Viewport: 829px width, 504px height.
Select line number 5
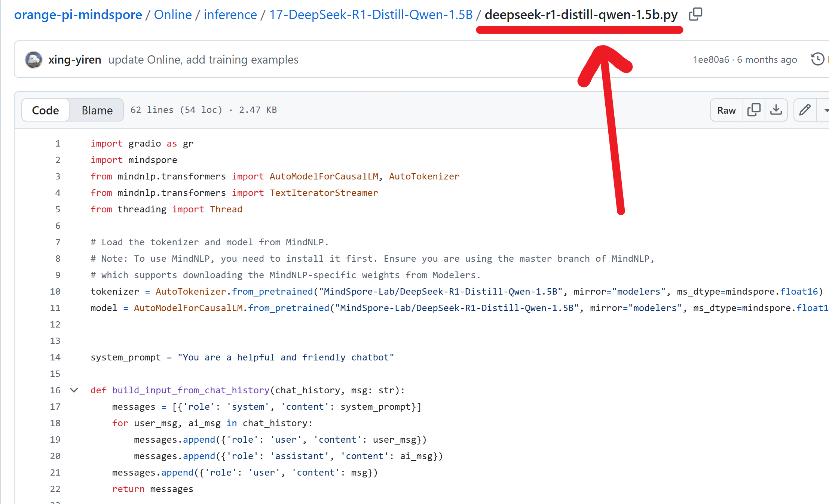[x=58, y=209]
